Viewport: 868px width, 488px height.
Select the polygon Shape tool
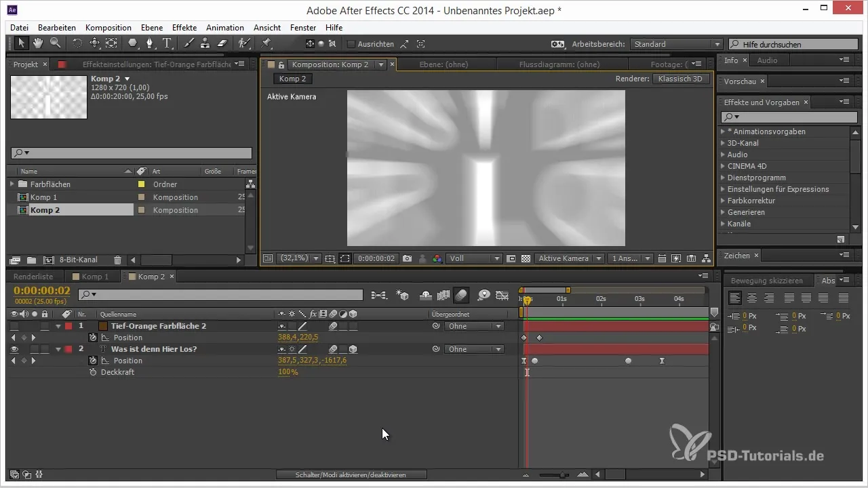click(x=132, y=43)
